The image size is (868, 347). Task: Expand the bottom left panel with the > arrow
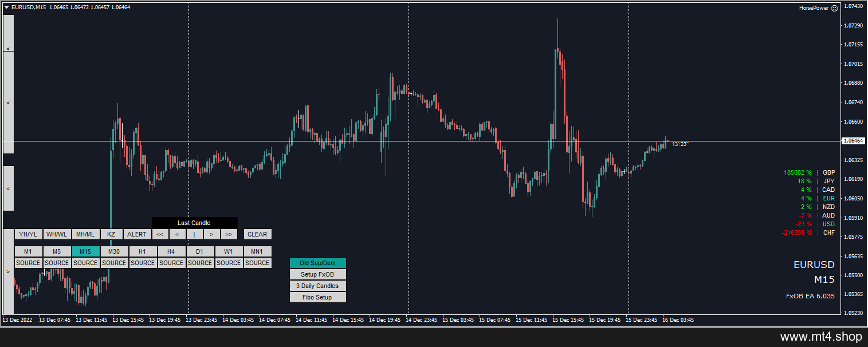point(9,271)
